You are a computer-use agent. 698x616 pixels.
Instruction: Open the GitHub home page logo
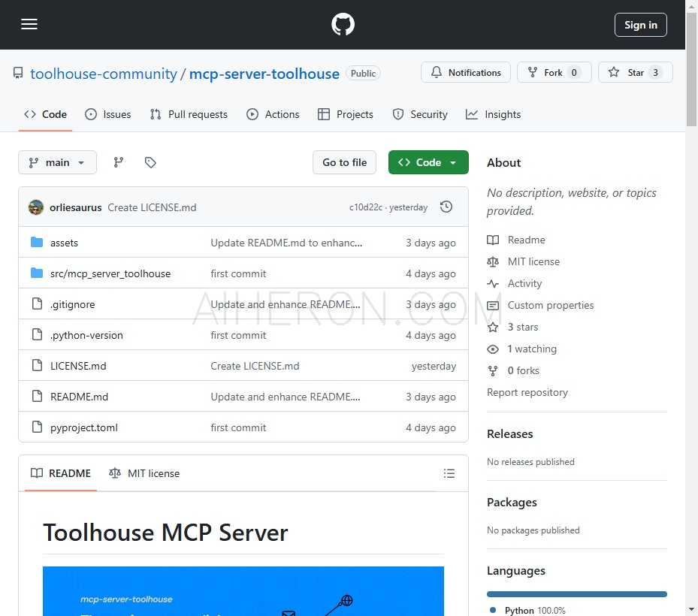pos(343,24)
